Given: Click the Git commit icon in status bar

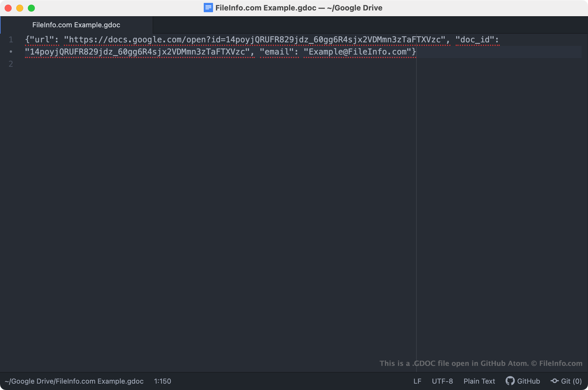Looking at the screenshot, I should click(555, 381).
